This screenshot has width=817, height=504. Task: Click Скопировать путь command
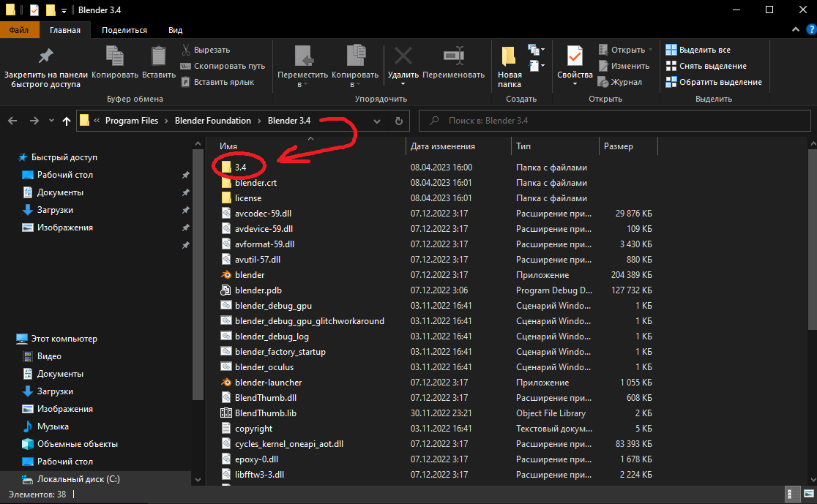[x=223, y=66]
